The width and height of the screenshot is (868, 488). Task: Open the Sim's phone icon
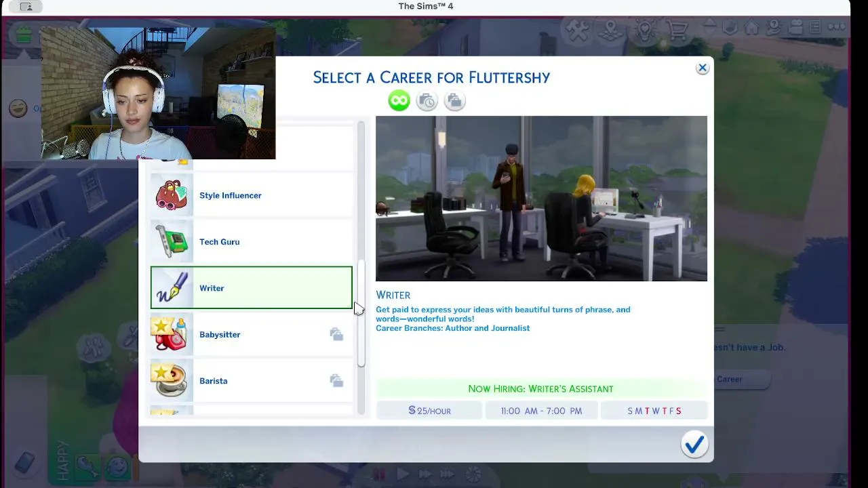pos(24,463)
